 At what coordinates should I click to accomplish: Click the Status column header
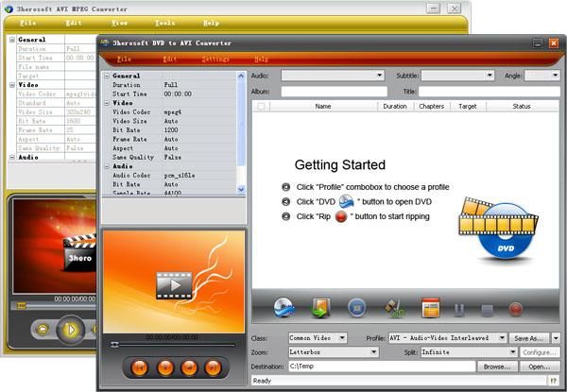[x=521, y=106]
